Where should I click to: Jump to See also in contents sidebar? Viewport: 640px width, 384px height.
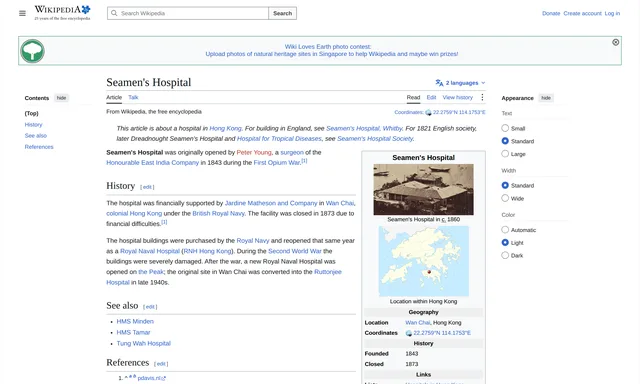(36, 135)
